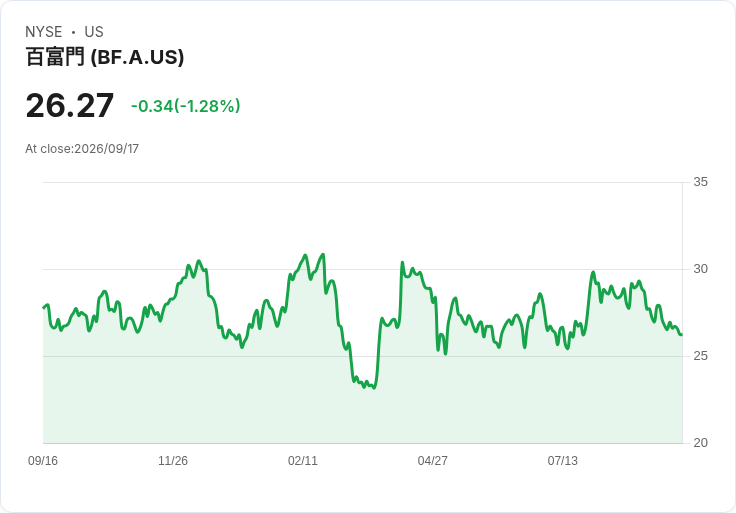This screenshot has width=736, height=513.
Task: Click the 25 price axis label
Action: click(x=700, y=356)
